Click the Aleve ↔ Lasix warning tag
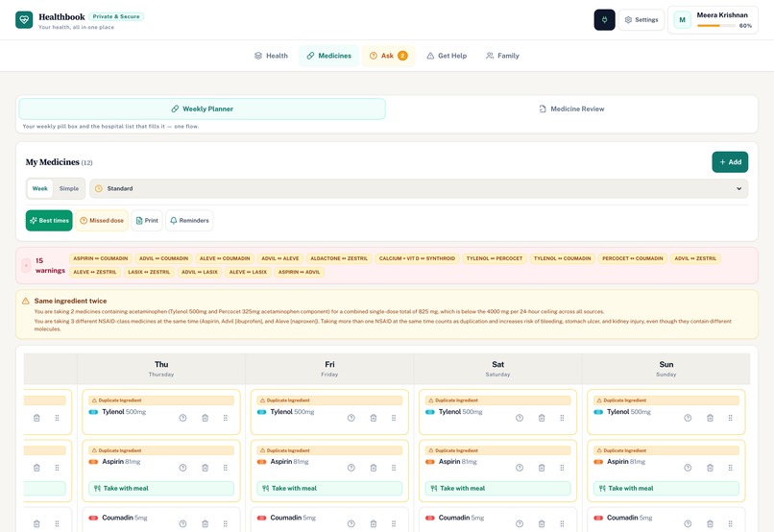The image size is (774, 532). tap(248, 272)
